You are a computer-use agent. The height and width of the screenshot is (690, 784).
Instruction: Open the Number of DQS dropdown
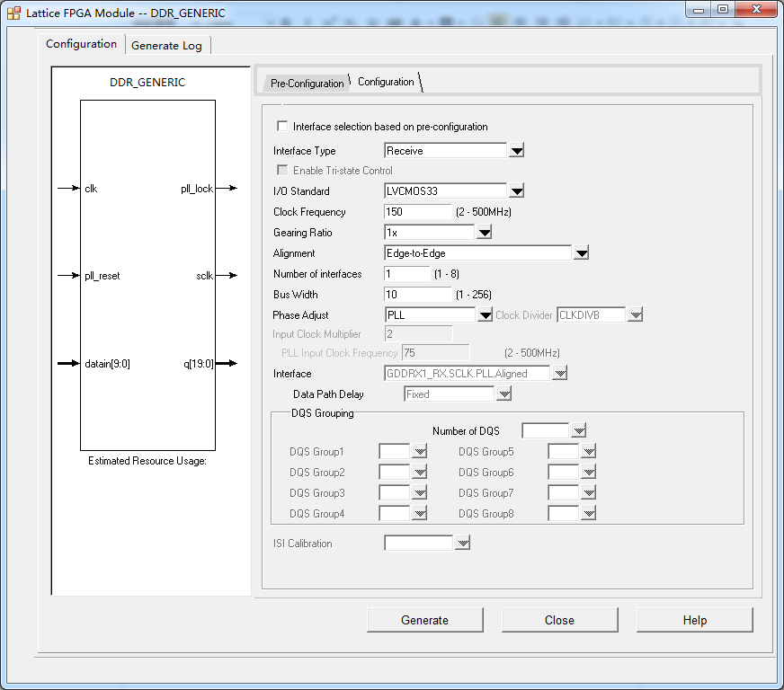(x=578, y=431)
